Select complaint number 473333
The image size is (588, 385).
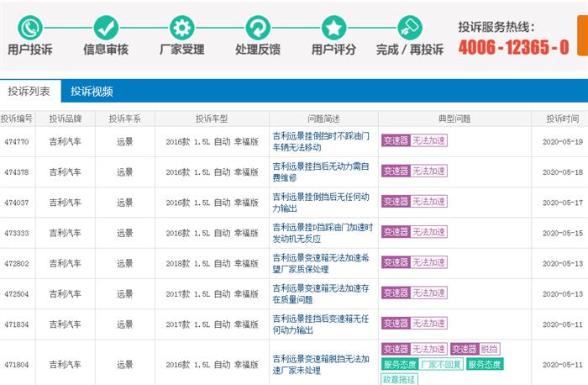coord(17,233)
